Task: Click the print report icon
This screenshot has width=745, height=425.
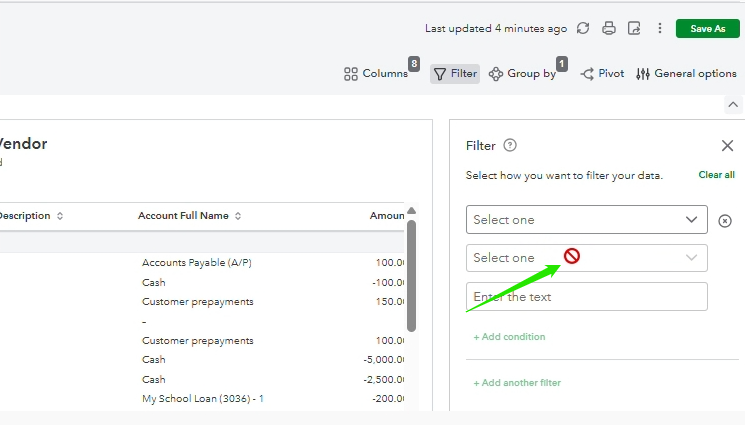Action: (609, 29)
